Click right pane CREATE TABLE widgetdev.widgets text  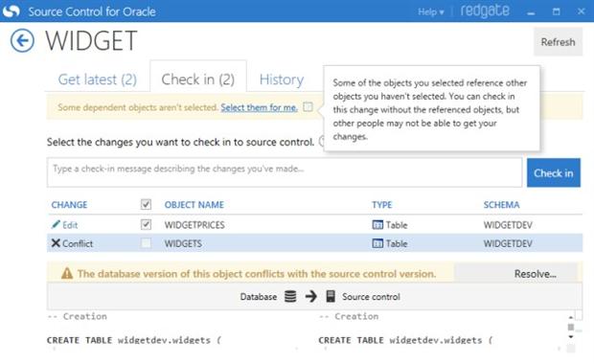click(405, 340)
